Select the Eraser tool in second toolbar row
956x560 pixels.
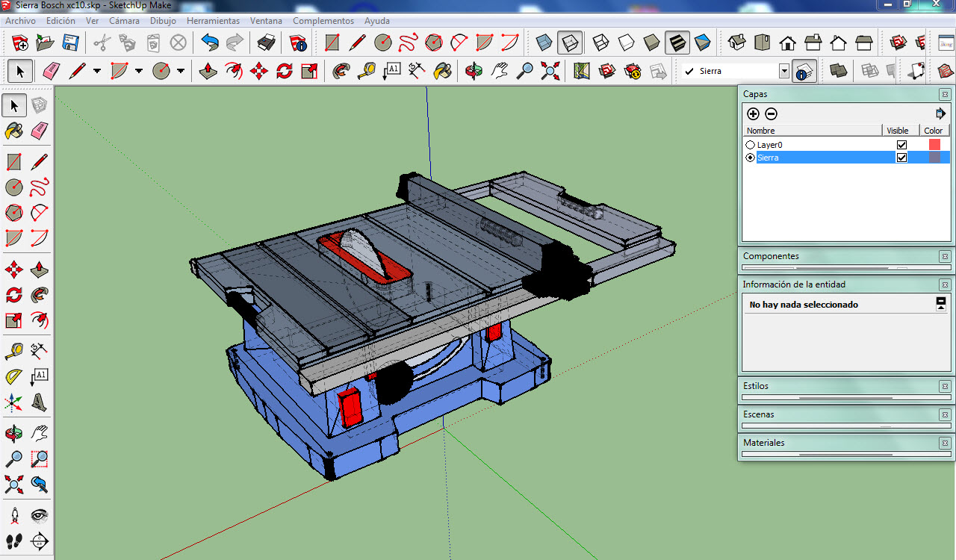(51, 72)
